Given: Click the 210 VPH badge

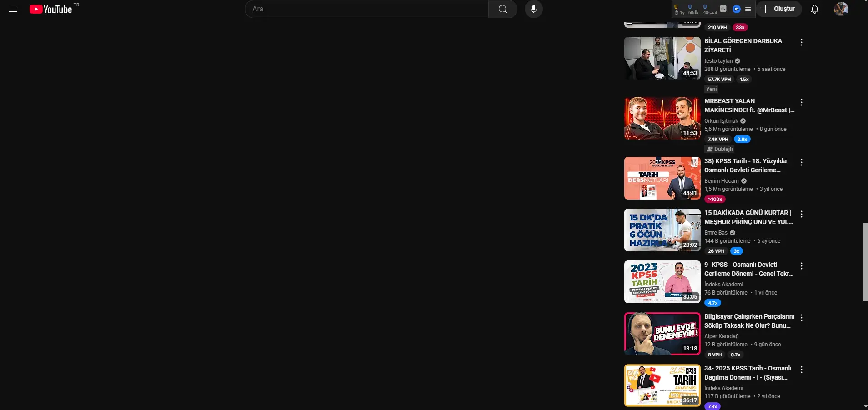Looking at the screenshot, I should point(717,27).
